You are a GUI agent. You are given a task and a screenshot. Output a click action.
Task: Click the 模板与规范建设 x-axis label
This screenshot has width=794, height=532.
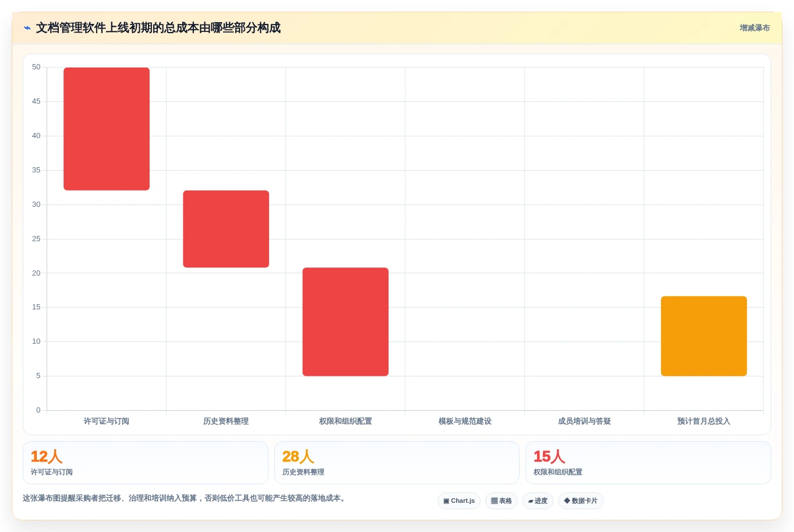click(x=465, y=421)
